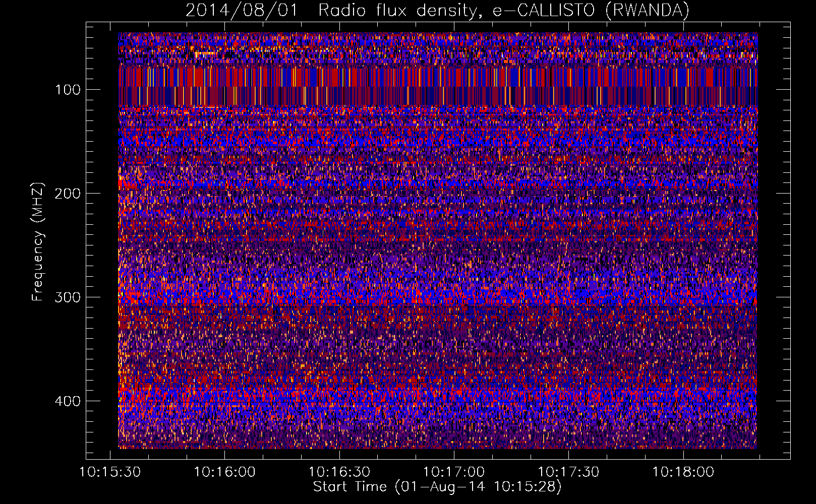Click the 400 frequency tick label

[x=68, y=401]
